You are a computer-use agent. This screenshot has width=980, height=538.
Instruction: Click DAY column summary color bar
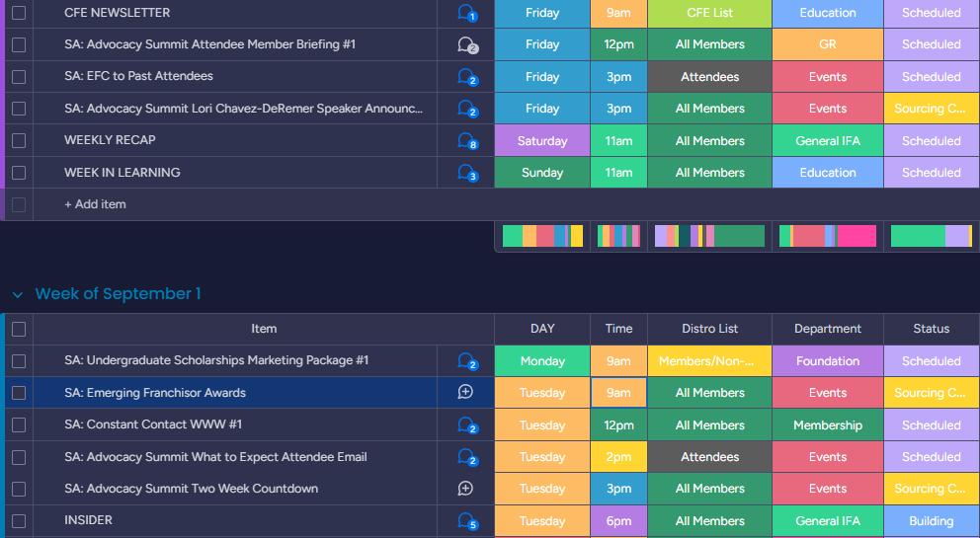click(542, 236)
